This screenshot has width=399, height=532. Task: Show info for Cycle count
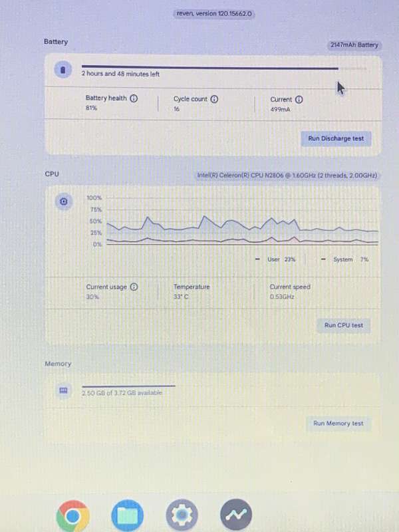[x=214, y=99]
